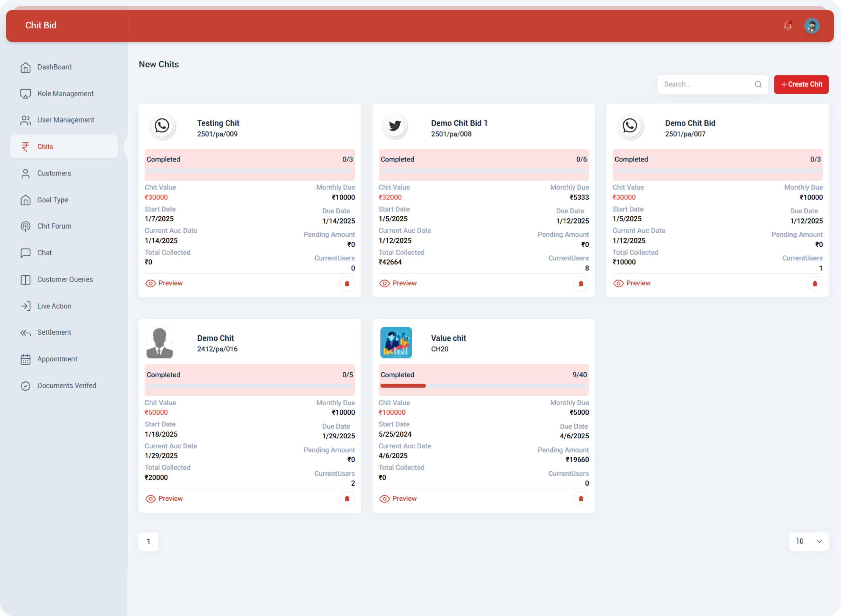Image resolution: width=841 pixels, height=616 pixels.
Task: Open Appointment via the calendar icon
Action: tap(25, 359)
